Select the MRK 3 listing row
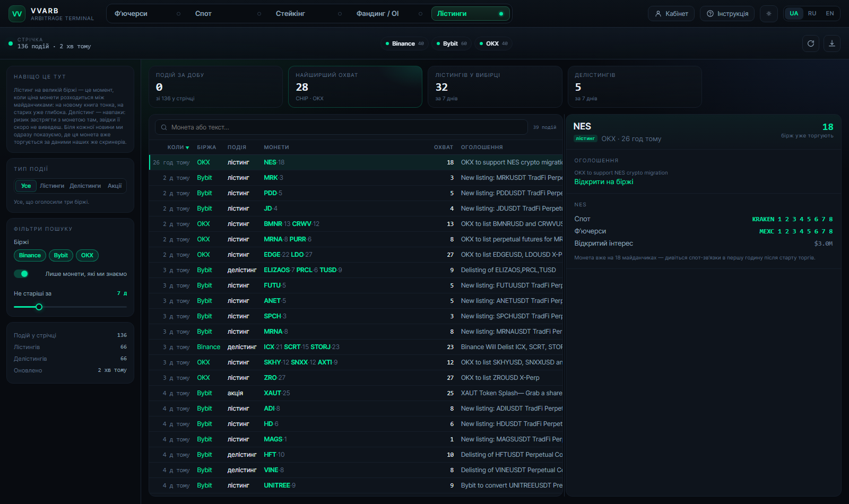849x504 pixels. (356, 178)
